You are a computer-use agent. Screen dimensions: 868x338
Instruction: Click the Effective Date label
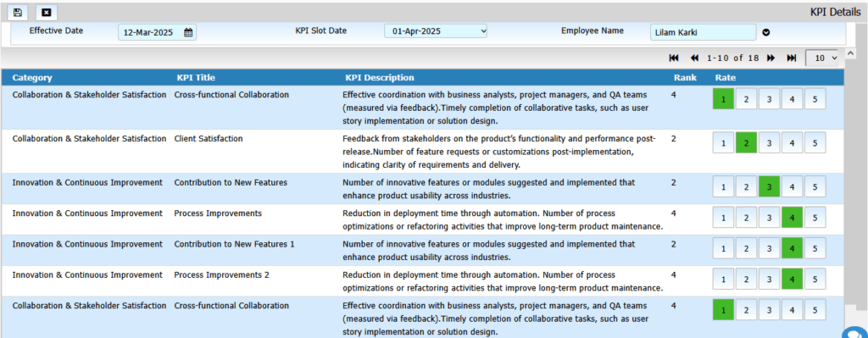(x=56, y=30)
